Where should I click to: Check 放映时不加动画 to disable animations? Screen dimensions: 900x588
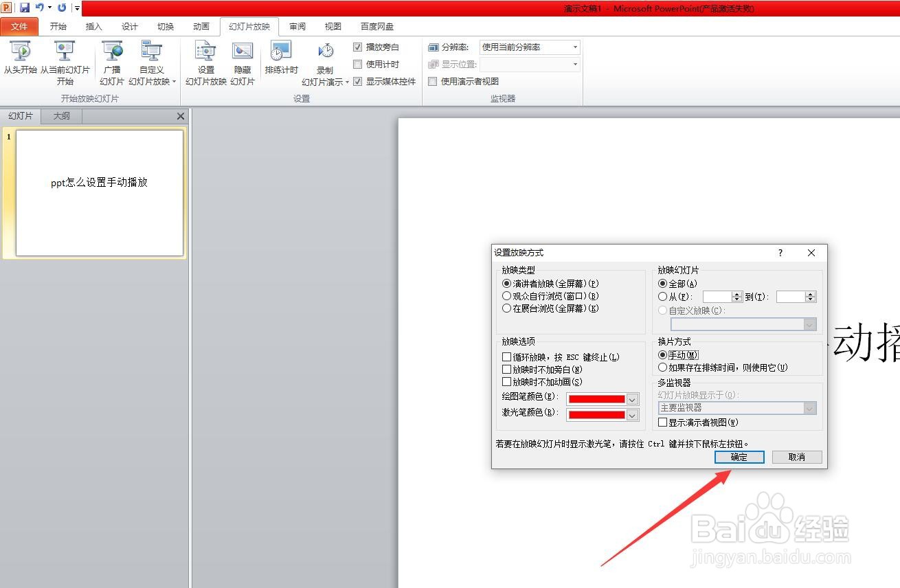506,382
